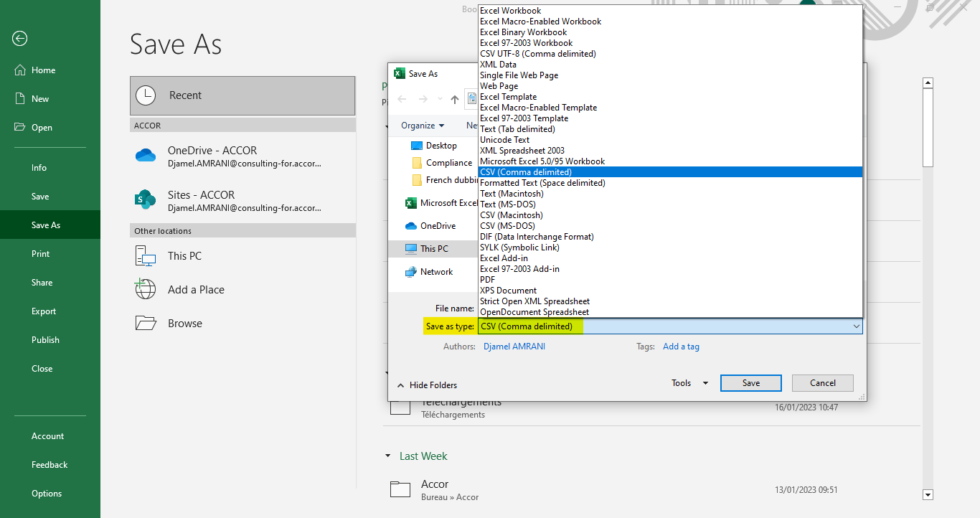Select This PC in the navigation pane
Image resolution: width=980 pixels, height=518 pixels.
(x=433, y=249)
